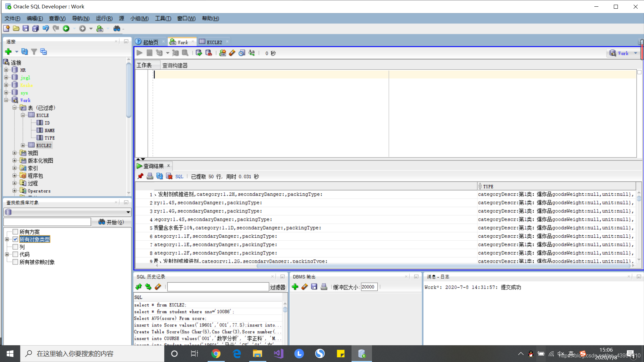This screenshot has height=362, width=644.
Task: Click the Open folder icon in main toolbar
Action: (16, 28)
